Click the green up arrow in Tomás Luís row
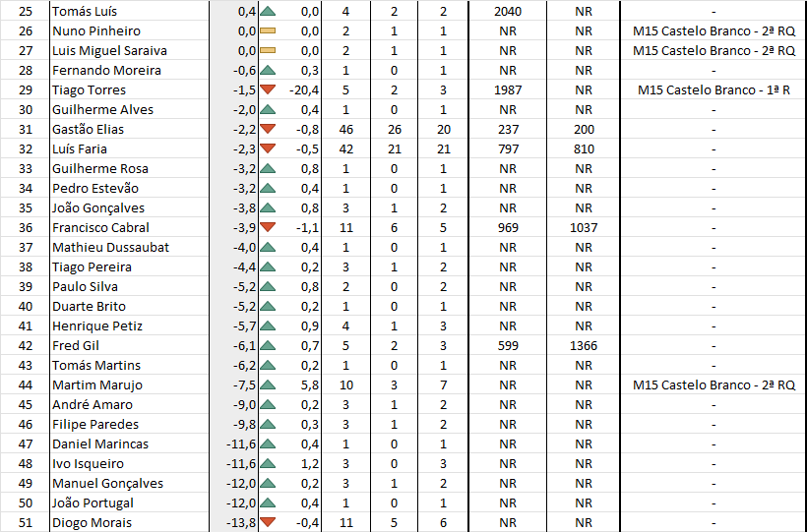 point(268,11)
